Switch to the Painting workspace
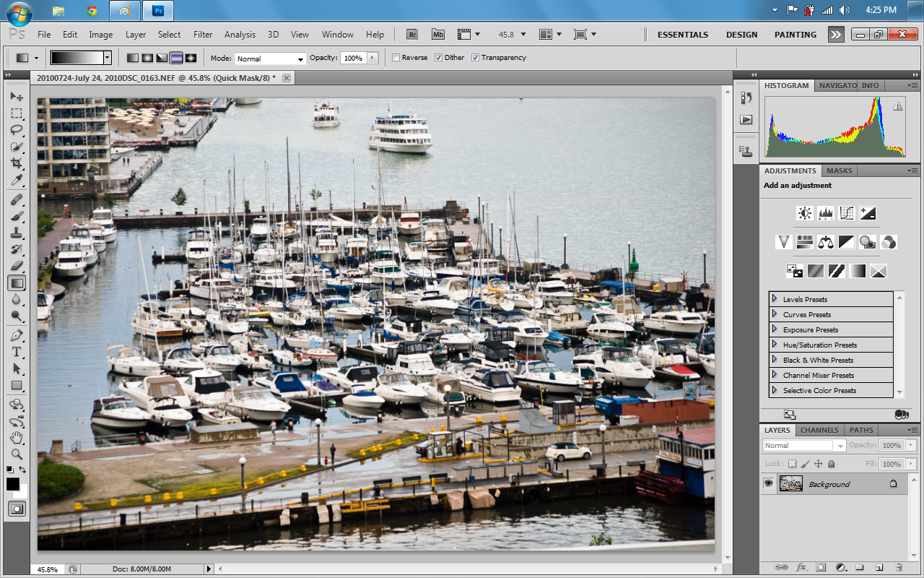The width and height of the screenshot is (924, 578). [x=796, y=34]
